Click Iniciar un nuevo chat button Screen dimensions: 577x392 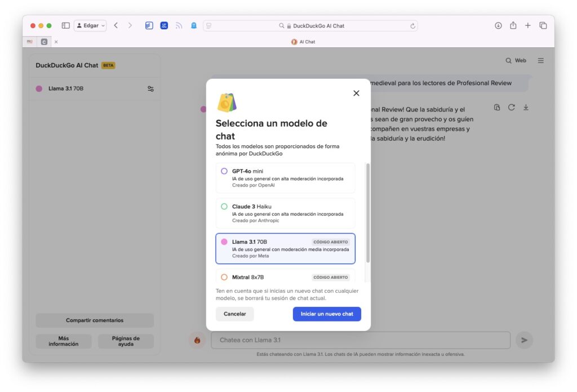coord(327,314)
